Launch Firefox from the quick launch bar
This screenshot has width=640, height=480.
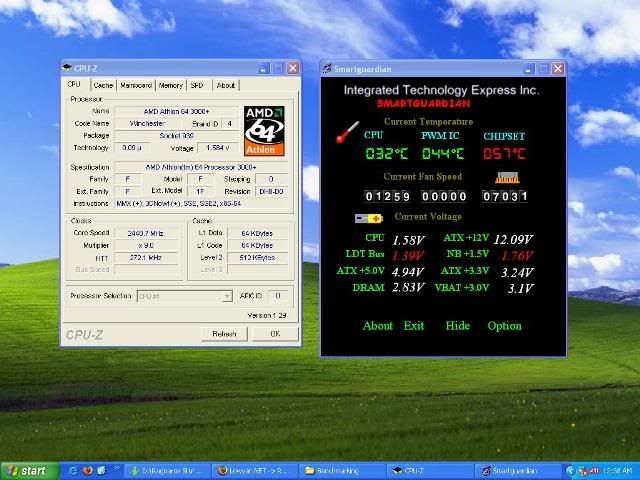pos(88,471)
